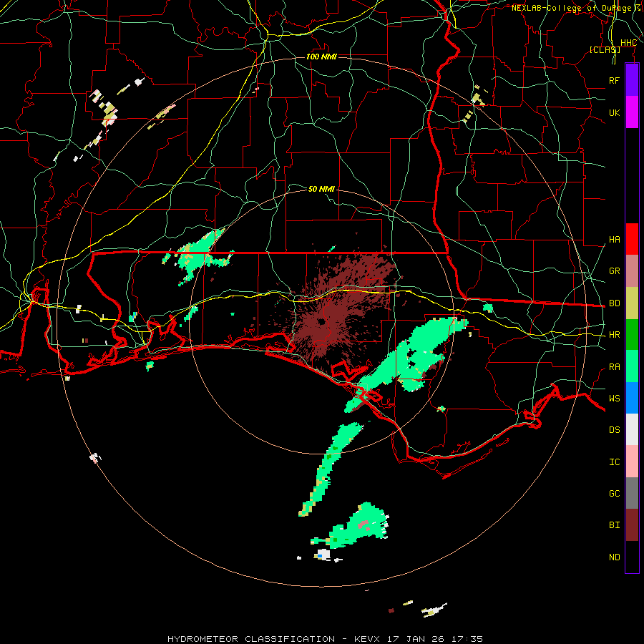Viewport: 644px width, 644px height.
Task: Click the 'WS' legend label text
Action: [614, 399]
